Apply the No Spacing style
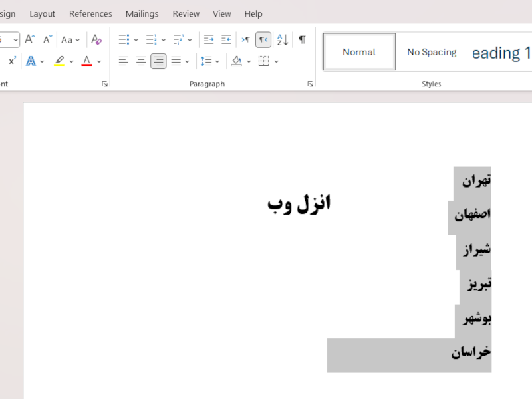The width and height of the screenshot is (532, 399). (432, 52)
